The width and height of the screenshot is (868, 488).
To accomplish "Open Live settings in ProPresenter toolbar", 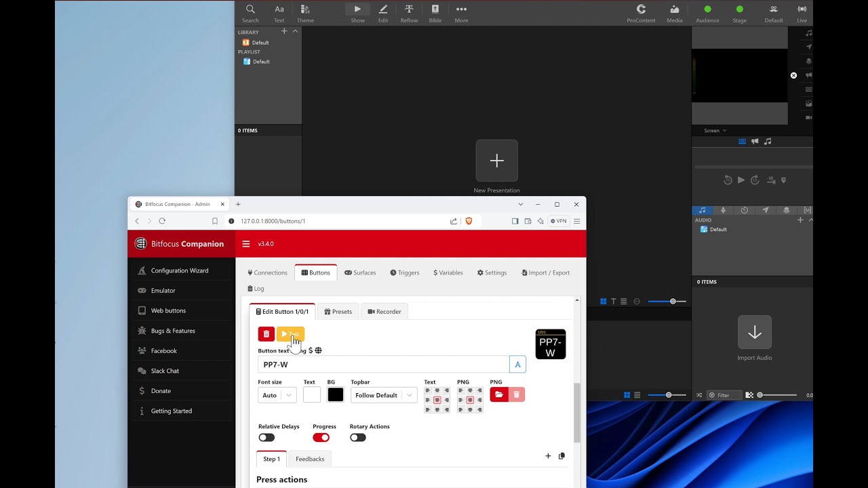I will click(802, 13).
